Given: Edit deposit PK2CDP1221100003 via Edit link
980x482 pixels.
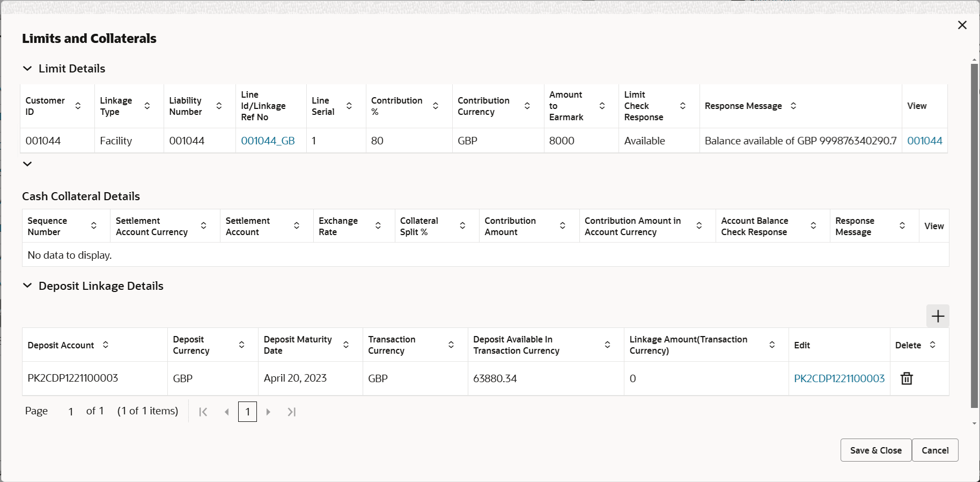Looking at the screenshot, I should 839,378.
